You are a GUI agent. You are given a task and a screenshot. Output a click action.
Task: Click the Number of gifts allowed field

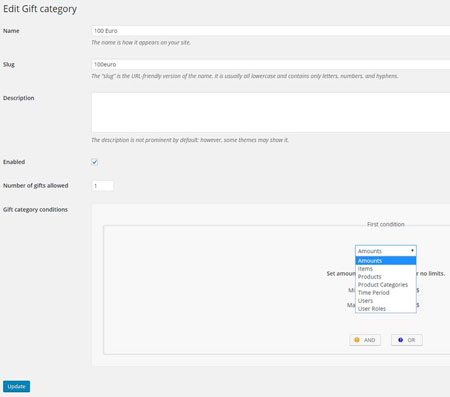102,186
